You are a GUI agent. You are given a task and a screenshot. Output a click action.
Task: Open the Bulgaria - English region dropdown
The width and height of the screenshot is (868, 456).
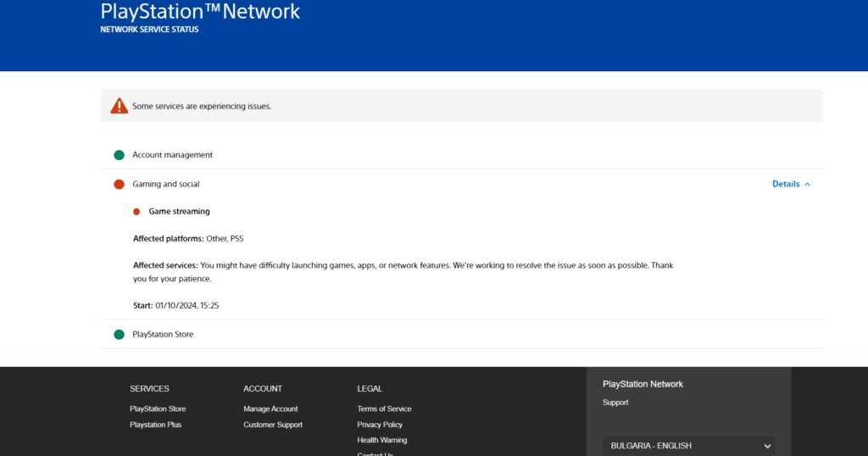tap(688, 446)
